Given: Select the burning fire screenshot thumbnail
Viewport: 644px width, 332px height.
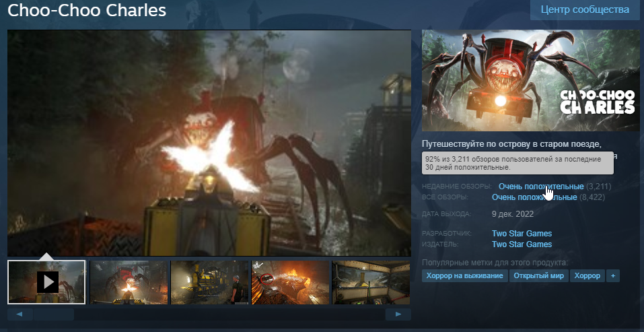Looking at the screenshot, I should [x=291, y=282].
